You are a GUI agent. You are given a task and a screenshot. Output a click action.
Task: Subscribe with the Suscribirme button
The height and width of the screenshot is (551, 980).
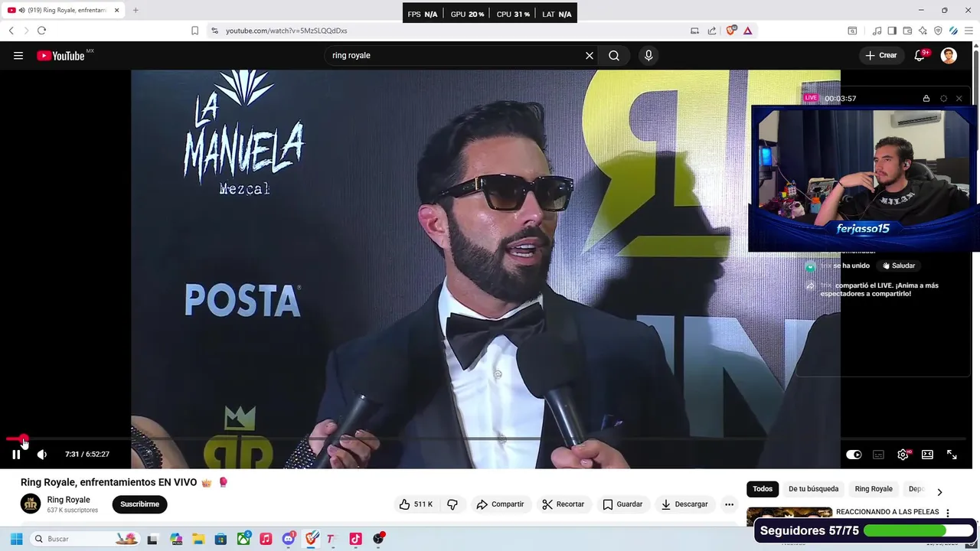(139, 504)
